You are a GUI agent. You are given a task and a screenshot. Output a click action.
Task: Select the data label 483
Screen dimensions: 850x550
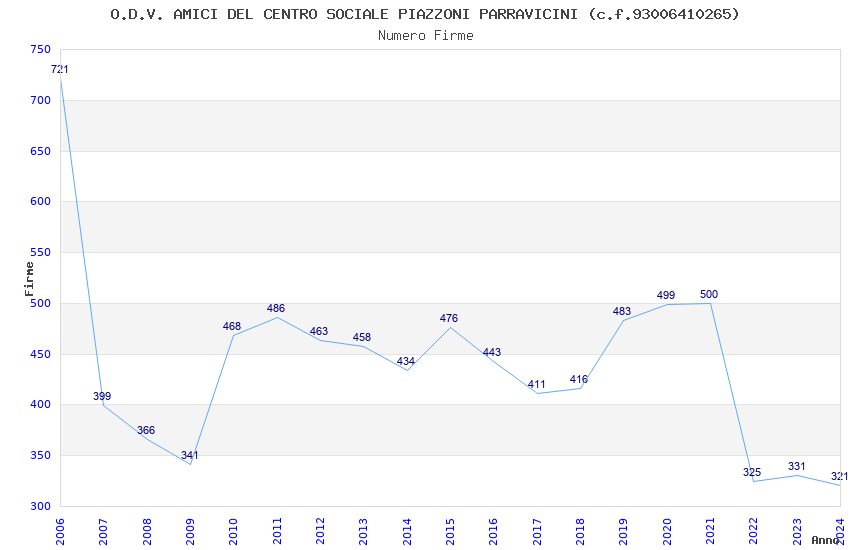[x=622, y=311]
